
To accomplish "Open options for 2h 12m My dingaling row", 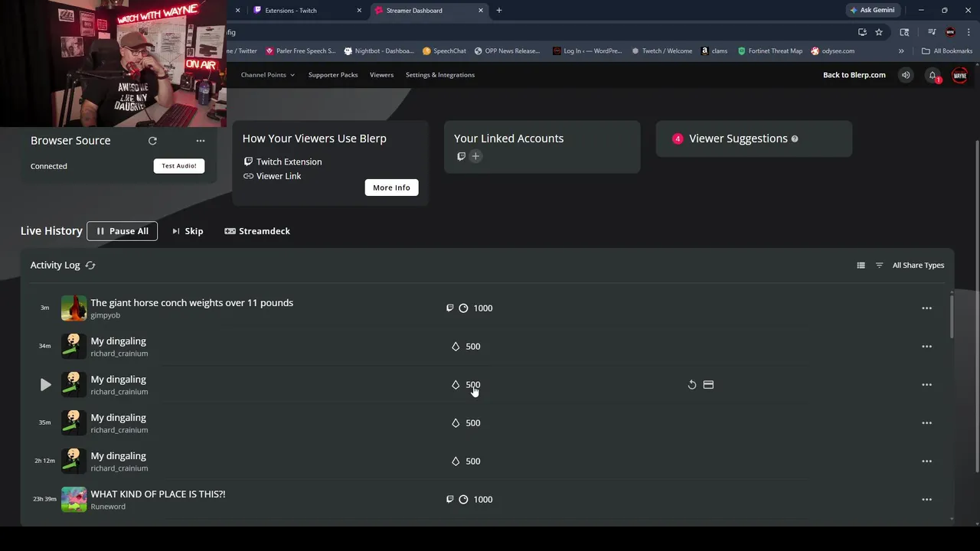I will click(926, 461).
